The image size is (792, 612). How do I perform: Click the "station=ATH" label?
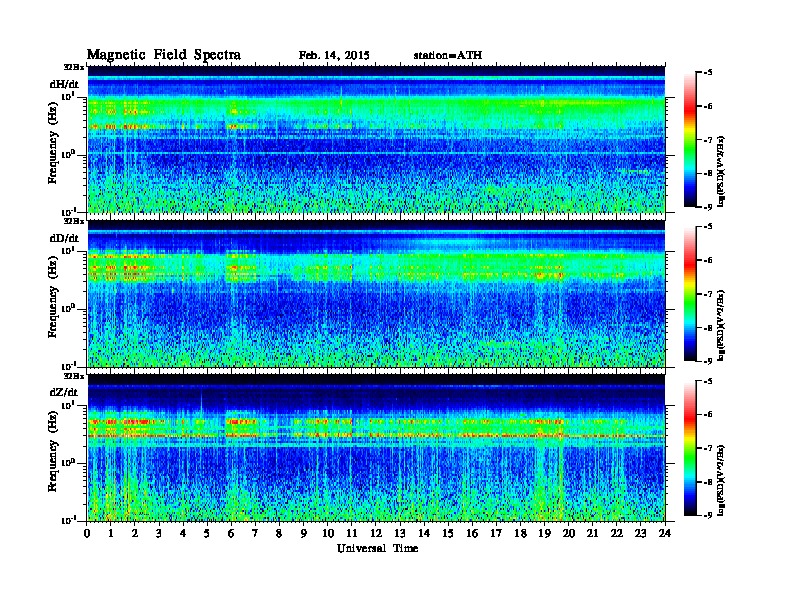(448, 55)
